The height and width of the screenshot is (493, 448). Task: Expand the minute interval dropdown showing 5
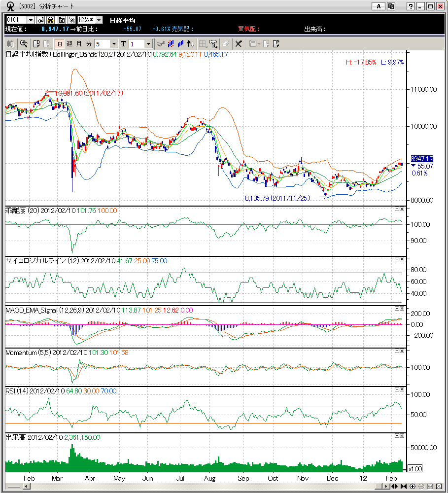click(x=114, y=43)
